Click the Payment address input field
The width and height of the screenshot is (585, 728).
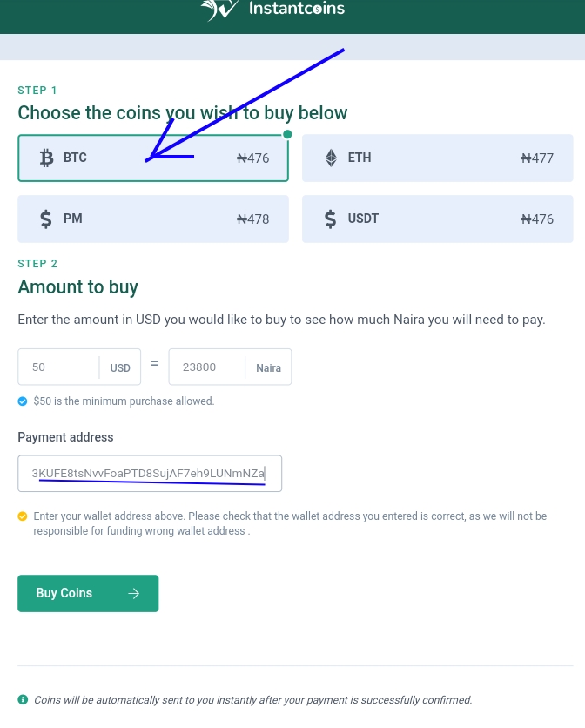tap(150, 474)
